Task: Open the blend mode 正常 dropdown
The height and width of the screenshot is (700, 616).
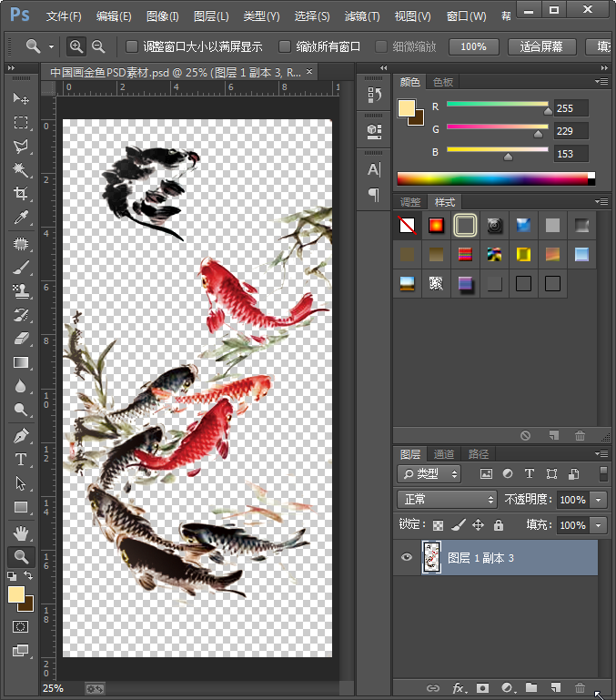Action: (x=447, y=500)
